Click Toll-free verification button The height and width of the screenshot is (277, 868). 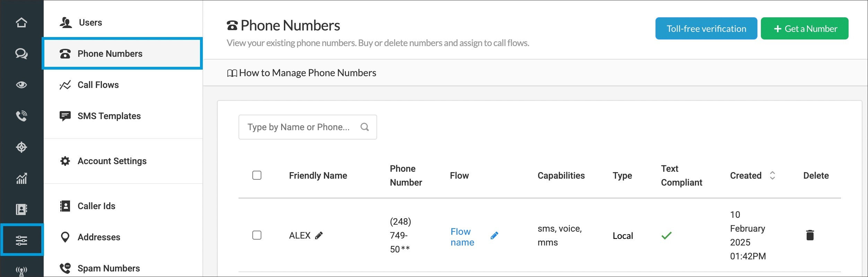[x=706, y=28]
